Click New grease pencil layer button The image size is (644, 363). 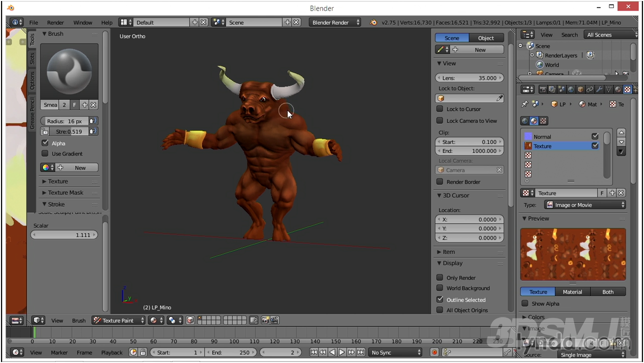tap(476, 50)
